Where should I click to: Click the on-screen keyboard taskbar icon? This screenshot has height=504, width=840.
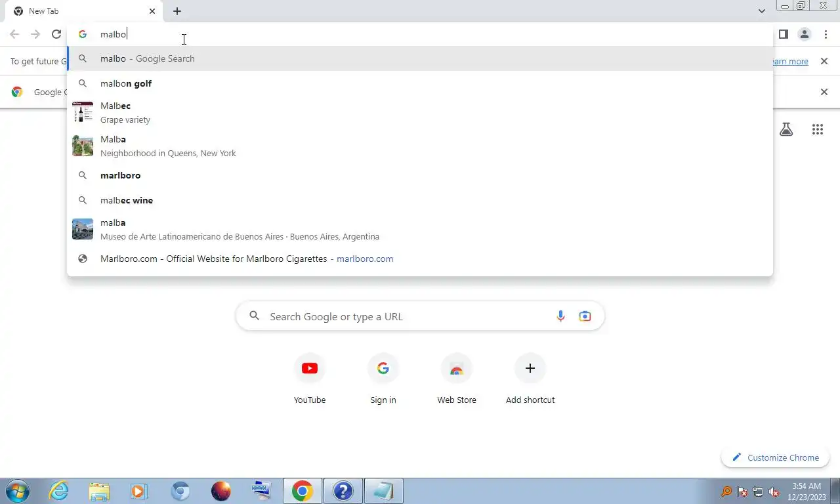pyautogui.click(x=261, y=491)
